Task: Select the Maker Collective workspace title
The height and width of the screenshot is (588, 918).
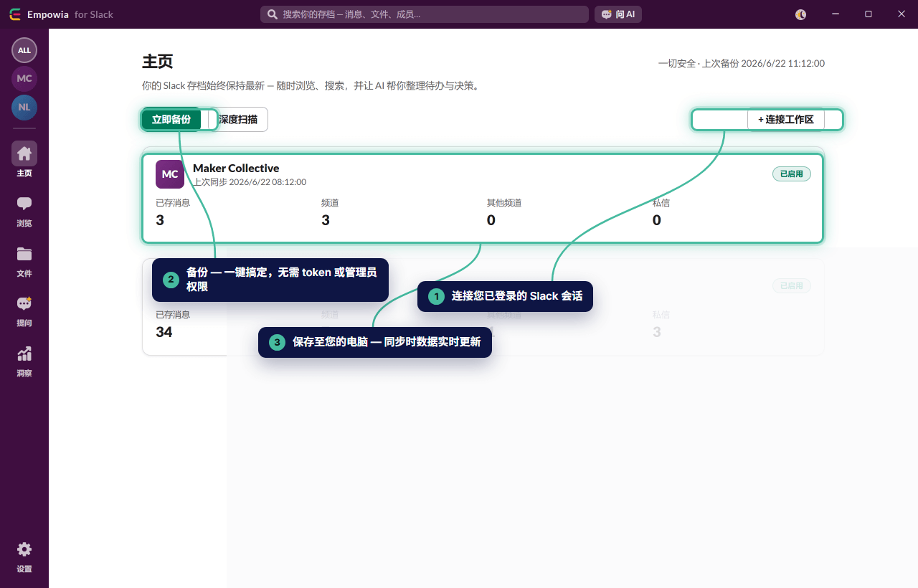Action: coord(236,169)
